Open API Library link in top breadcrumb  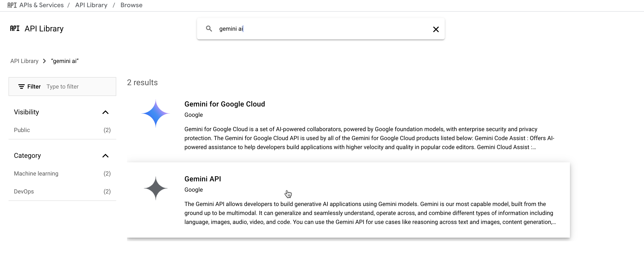coord(91,5)
